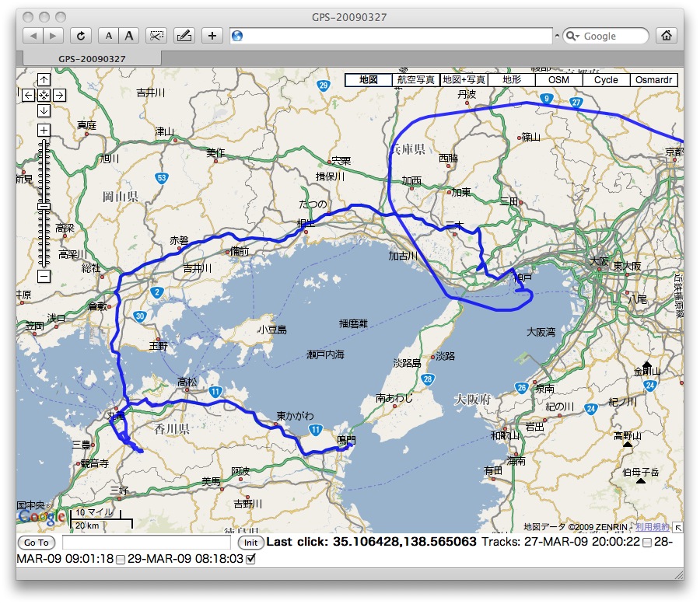The height and width of the screenshot is (604, 700).
Task: Switch to 地図 map view
Action: (x=369, y=80)
